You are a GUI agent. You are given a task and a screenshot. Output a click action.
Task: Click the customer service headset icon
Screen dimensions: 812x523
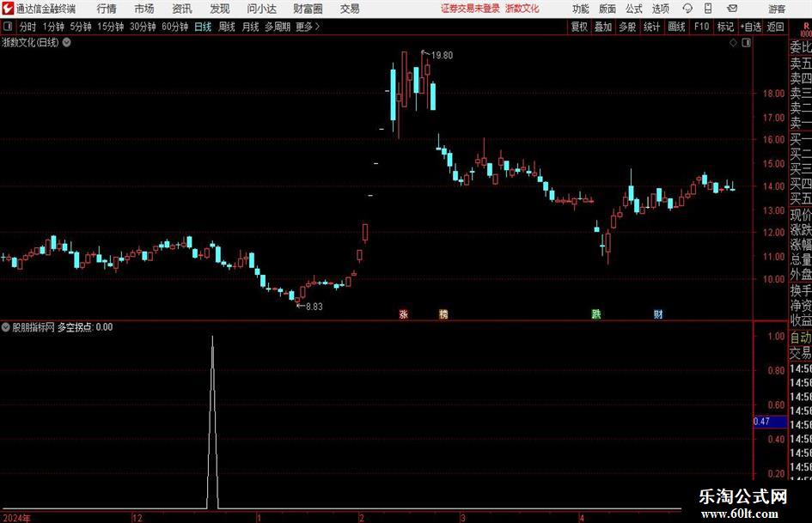click(x=687, y=9)
